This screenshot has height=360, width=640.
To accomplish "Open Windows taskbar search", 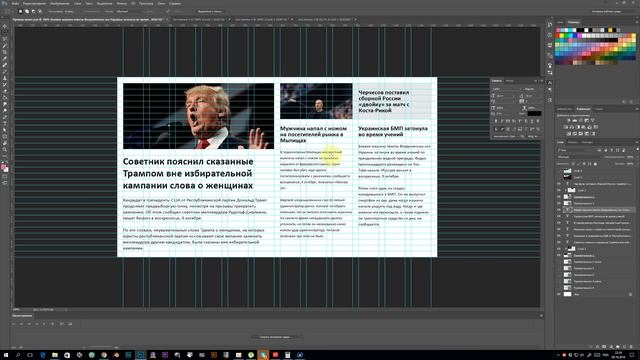I will pyautogui.click(x=18, y=355).
